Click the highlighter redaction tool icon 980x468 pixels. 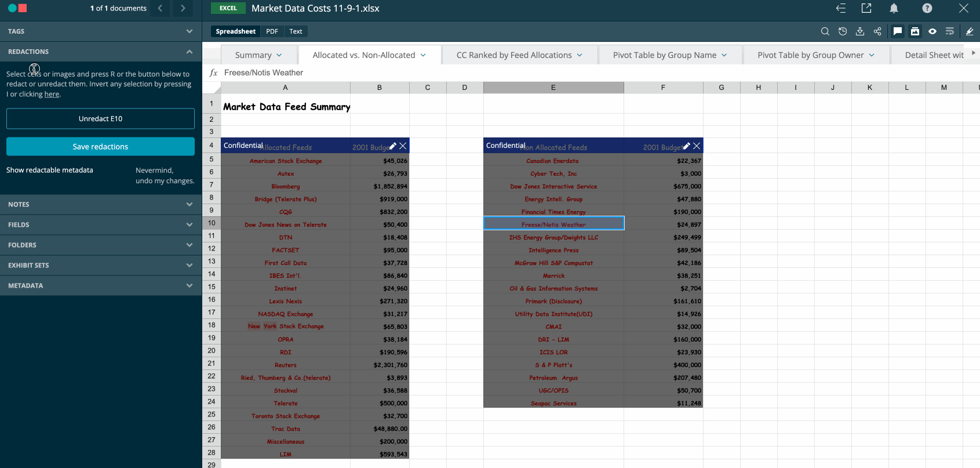click(970, 31)
